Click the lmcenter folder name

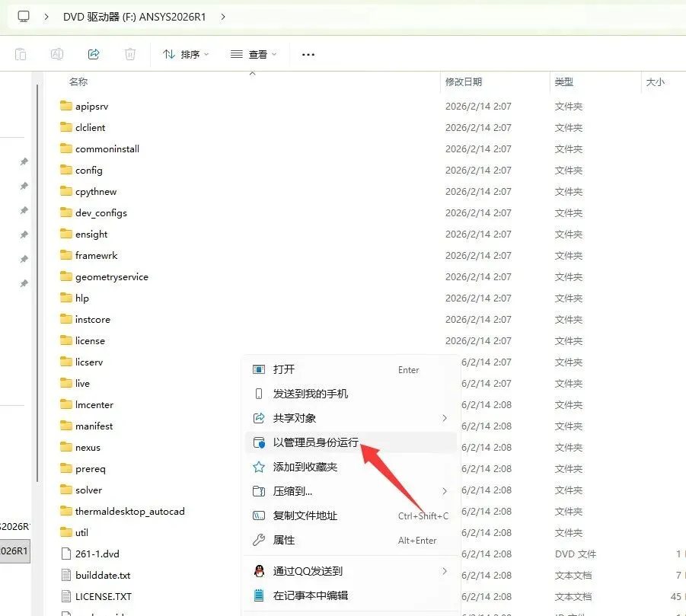pyautogui.click(x=94, y=404)
